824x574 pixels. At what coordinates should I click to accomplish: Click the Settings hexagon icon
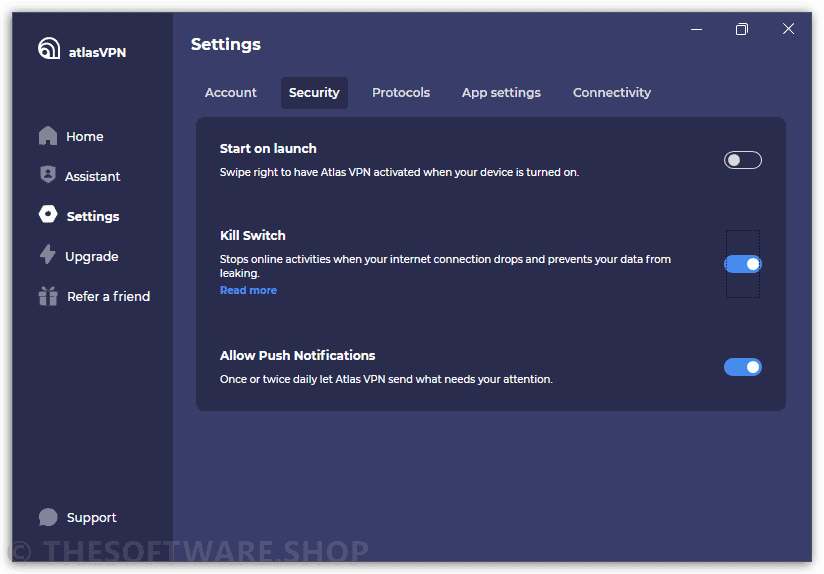(x=48, y=214)
